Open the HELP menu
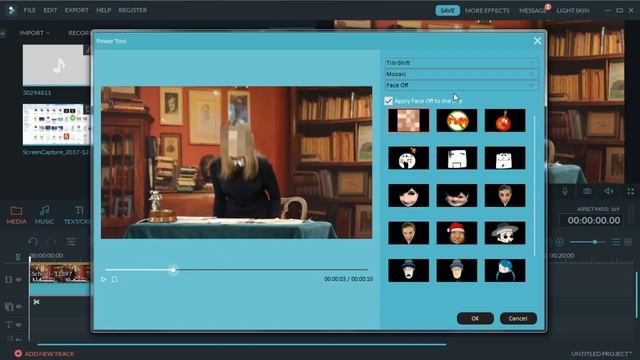This screenshot has height=360, width=640. 104,10
